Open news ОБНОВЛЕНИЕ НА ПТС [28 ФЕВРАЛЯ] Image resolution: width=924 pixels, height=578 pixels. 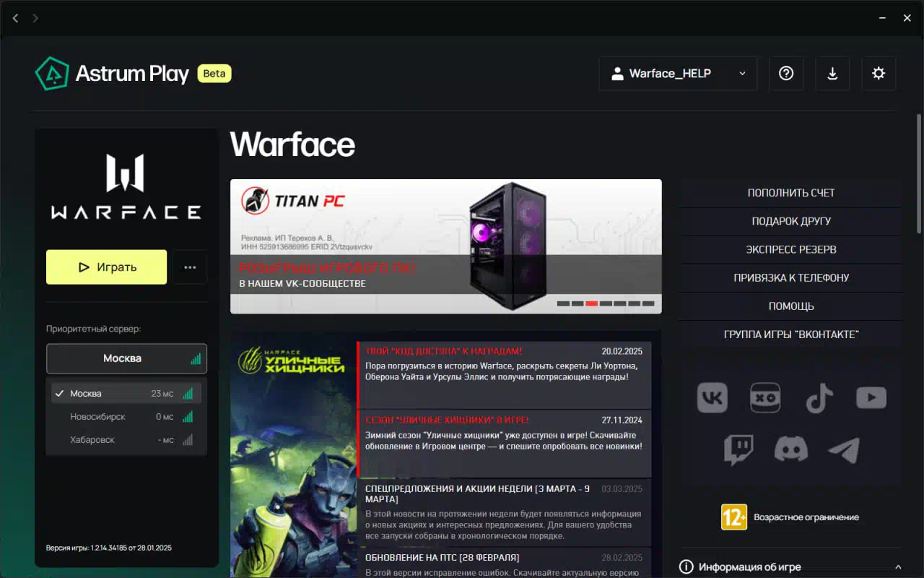(x=505, y=563)
